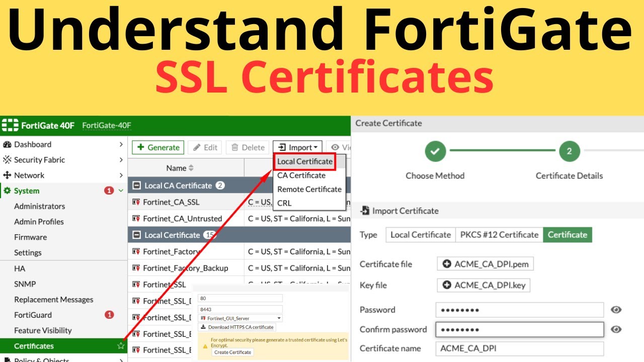Open the Fortinet_GUI_Server certificate dropdown
This screenshot has height=362, width=644.
coord(240,318)
